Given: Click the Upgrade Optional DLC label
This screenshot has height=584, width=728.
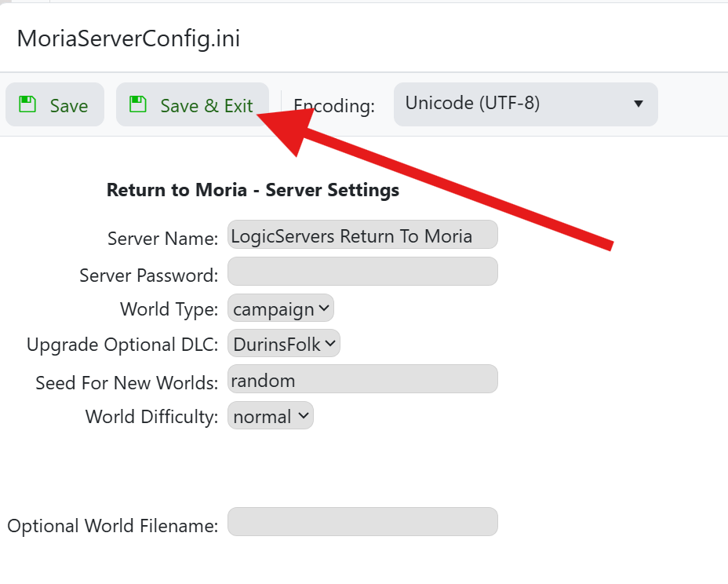Looking at the screenshot, I should 122,345.
